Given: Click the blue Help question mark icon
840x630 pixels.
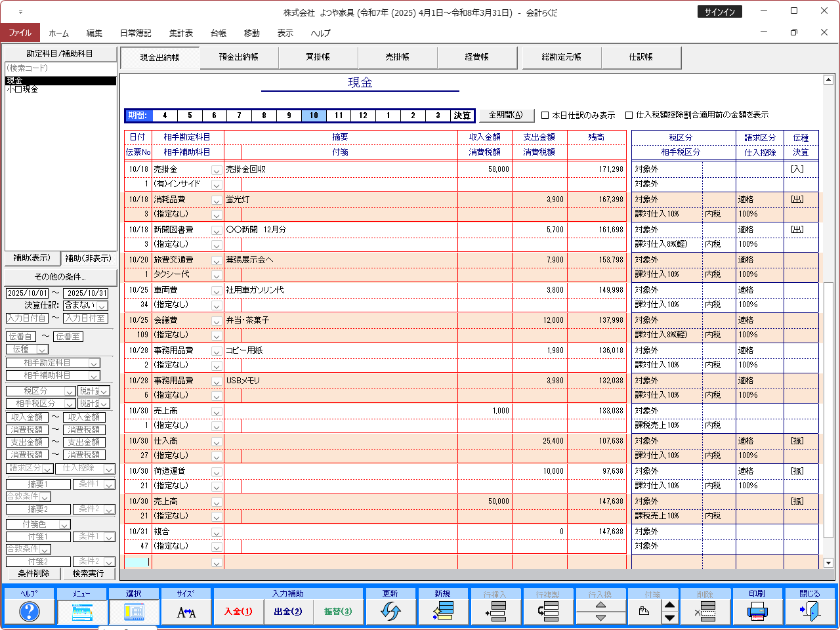Looking at the screenshot, I should coord(29,612).
